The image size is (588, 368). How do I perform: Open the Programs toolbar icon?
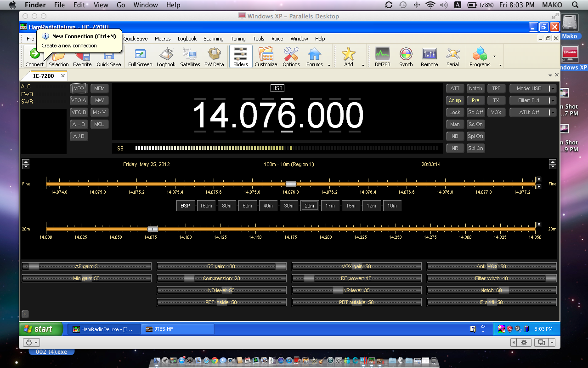[x=480, y=57]
